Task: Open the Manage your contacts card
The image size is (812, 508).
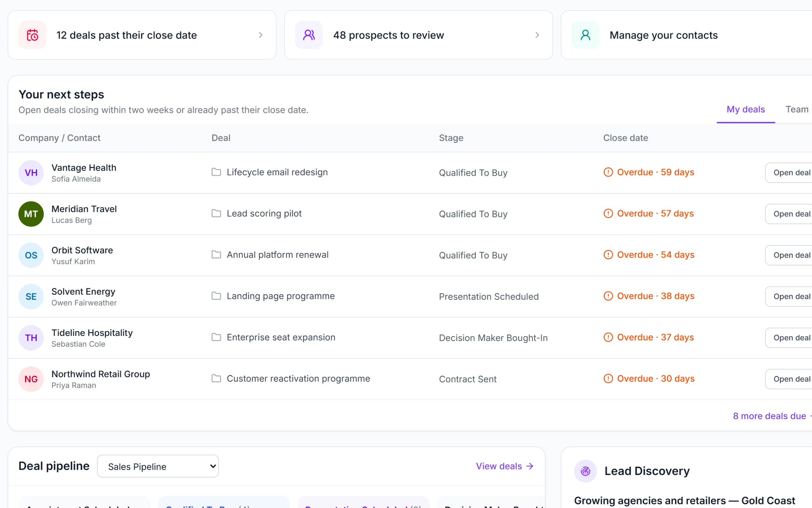Action: 686,35
